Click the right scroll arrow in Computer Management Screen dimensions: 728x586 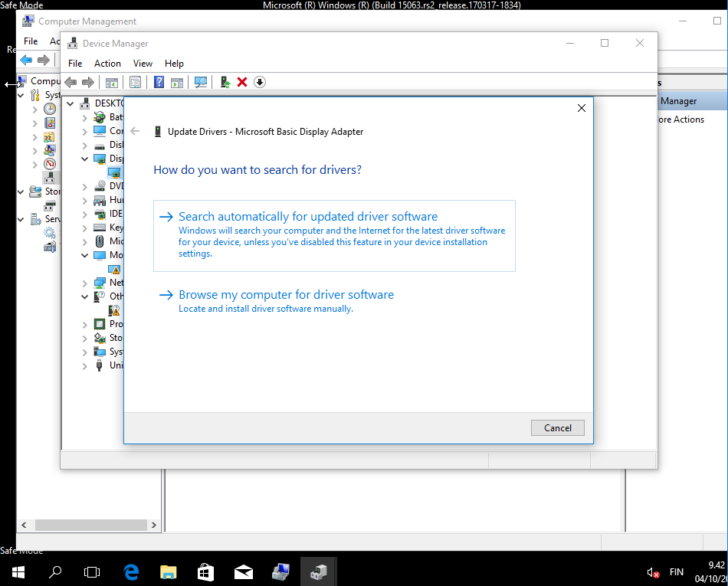[154, 525]
